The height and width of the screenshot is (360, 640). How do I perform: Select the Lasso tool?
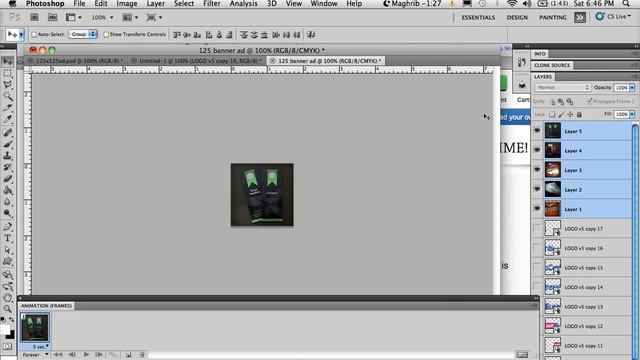(x=7, y=84)
